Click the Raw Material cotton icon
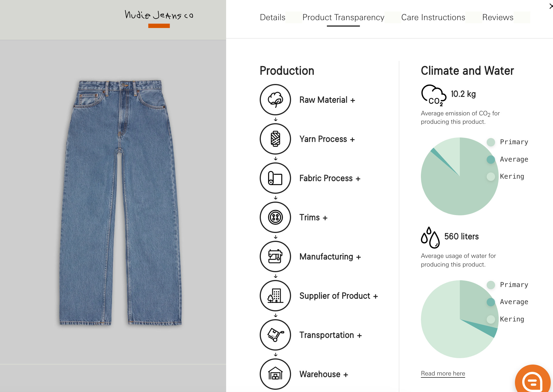 [x=275, y=100]
